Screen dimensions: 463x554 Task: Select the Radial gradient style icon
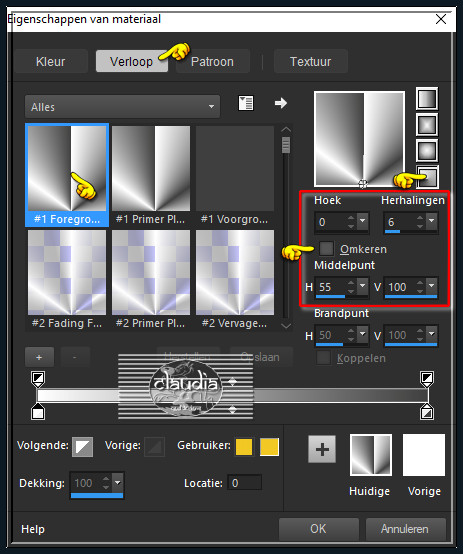pos(428,176)
